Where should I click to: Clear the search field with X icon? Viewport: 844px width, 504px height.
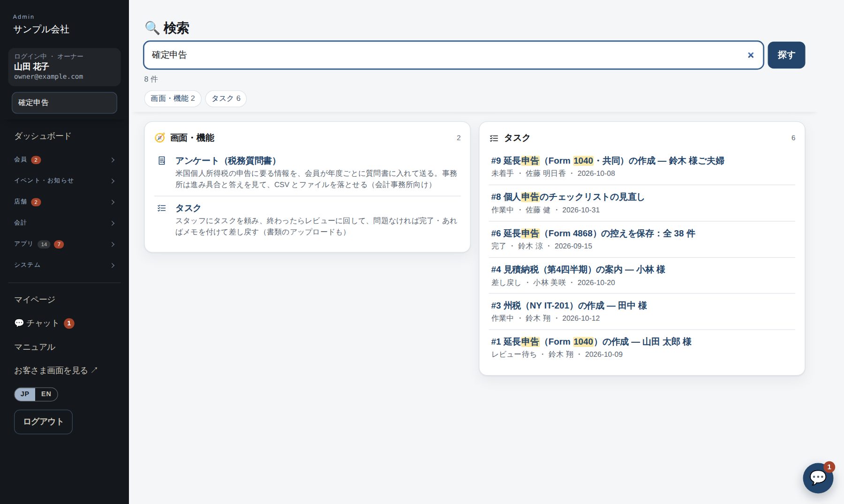point(750,55)
